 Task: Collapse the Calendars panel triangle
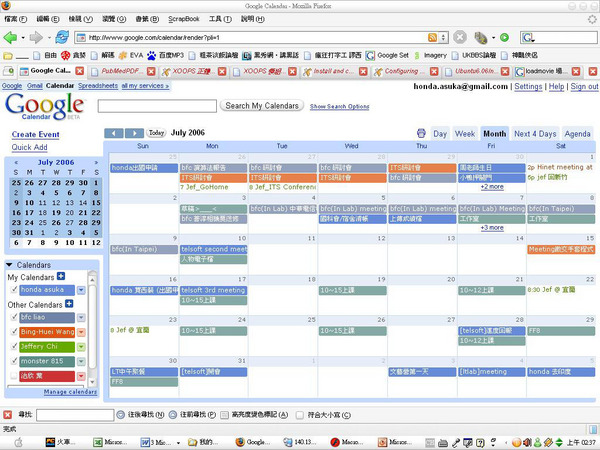click(10, 265)
